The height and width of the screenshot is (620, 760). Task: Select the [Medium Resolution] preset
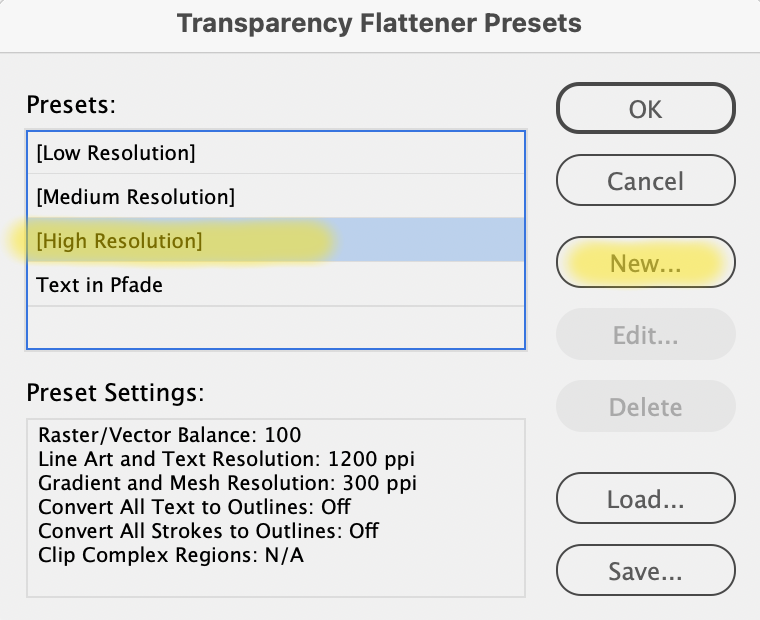point(276,196)
